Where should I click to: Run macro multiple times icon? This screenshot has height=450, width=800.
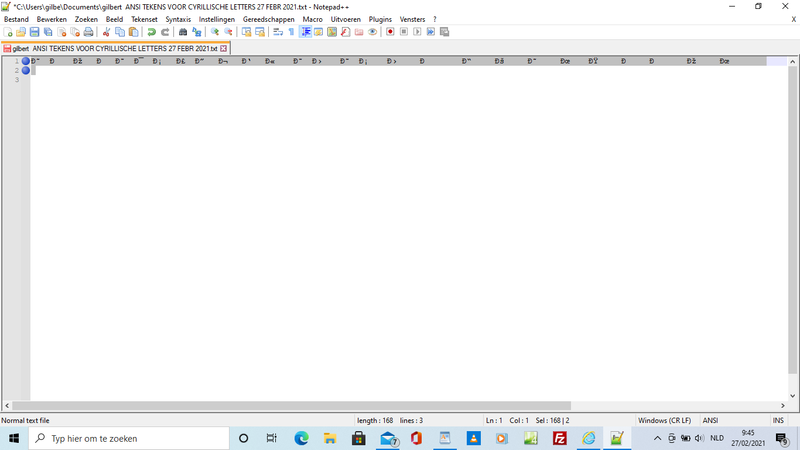pos(431,32)
